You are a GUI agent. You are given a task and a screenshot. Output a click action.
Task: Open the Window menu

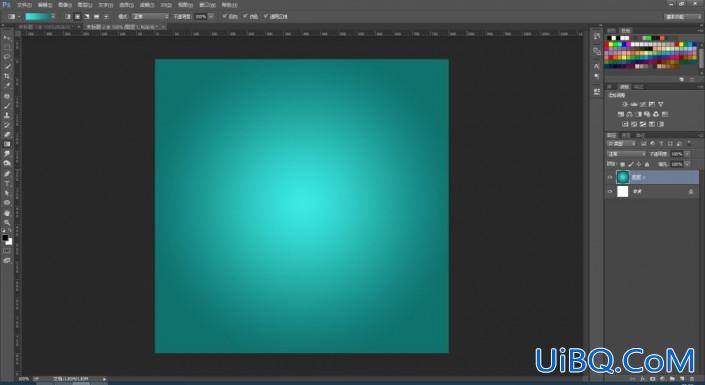[x=207, y=5]
